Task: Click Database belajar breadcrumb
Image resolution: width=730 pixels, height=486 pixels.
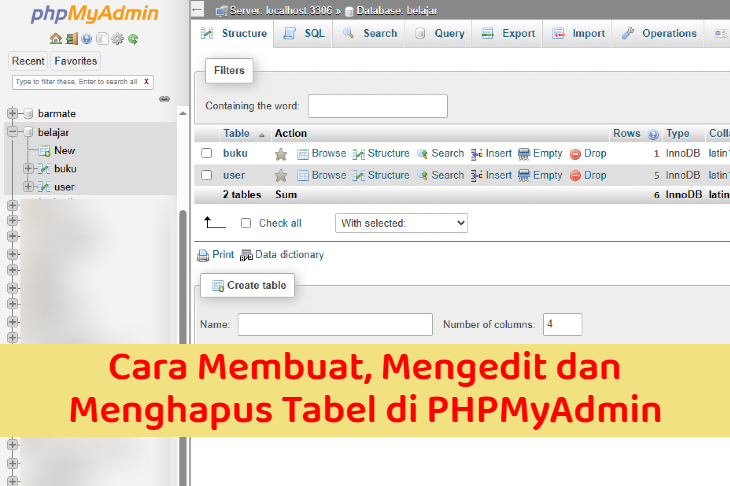Action: pyautogui.click(x=391, y=10)
